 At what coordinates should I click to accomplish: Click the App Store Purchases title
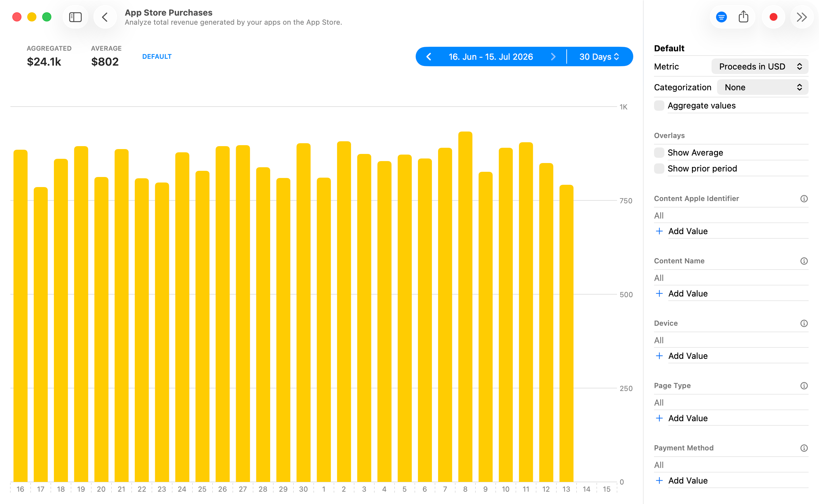(168, 12)
